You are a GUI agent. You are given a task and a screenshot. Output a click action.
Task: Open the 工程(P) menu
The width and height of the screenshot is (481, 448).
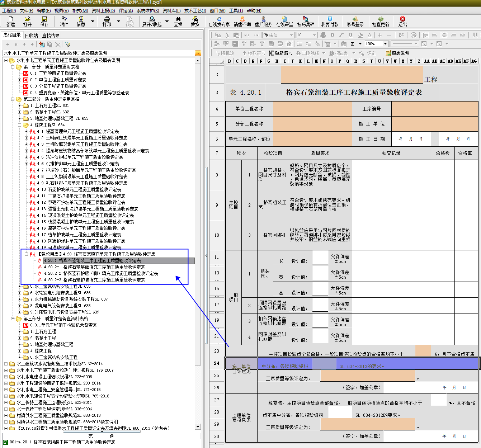[9, 11]
